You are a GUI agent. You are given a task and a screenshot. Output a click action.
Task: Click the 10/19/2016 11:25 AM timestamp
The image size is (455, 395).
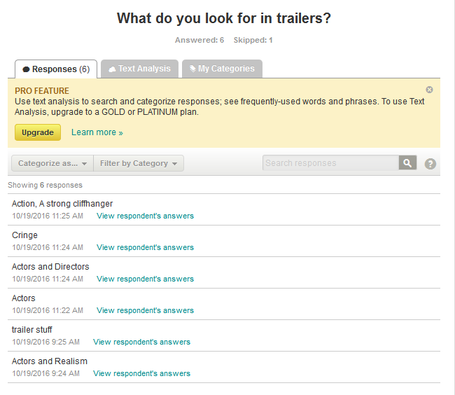[x=48, y=216]
